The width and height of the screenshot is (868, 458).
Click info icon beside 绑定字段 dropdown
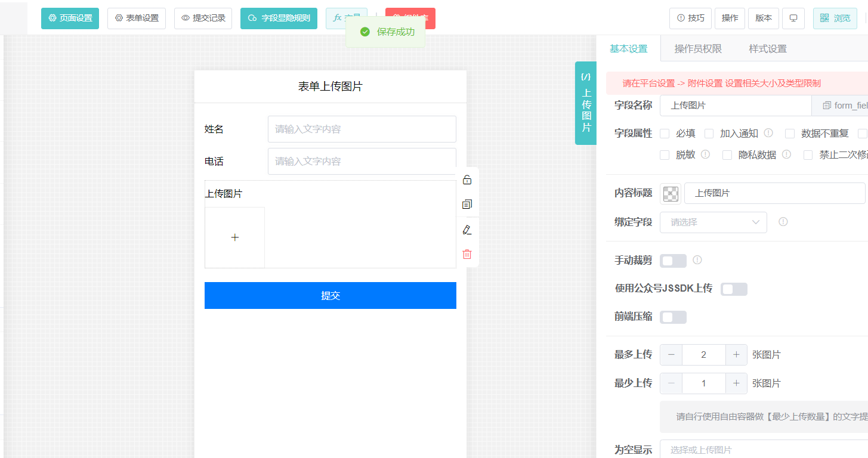(783, 222)
